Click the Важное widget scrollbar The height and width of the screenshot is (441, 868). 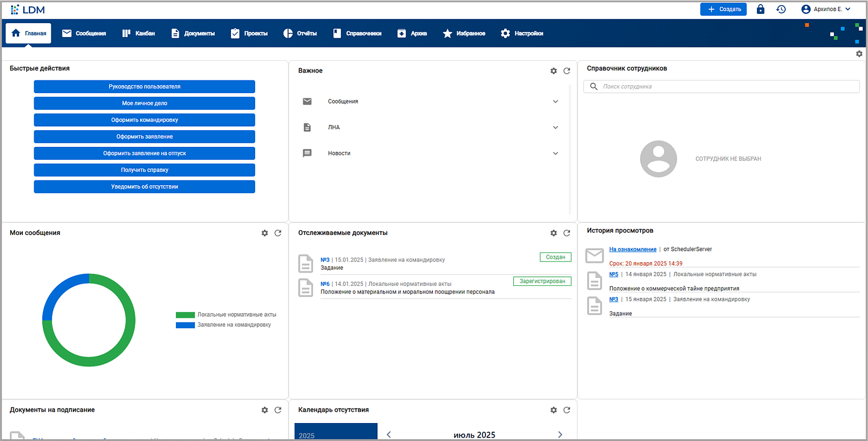(x=570, y=149)
